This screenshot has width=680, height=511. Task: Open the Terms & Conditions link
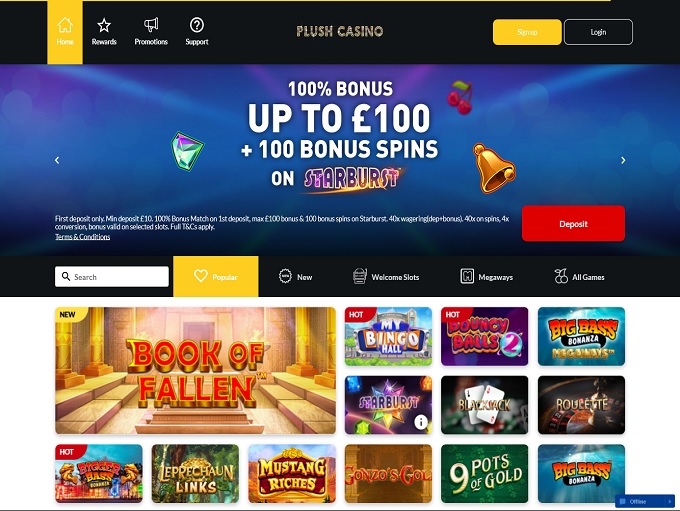coord(82,237)
